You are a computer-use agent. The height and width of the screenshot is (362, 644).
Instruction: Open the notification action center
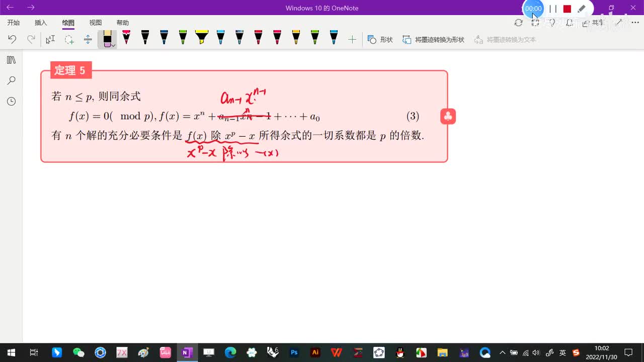628,352
